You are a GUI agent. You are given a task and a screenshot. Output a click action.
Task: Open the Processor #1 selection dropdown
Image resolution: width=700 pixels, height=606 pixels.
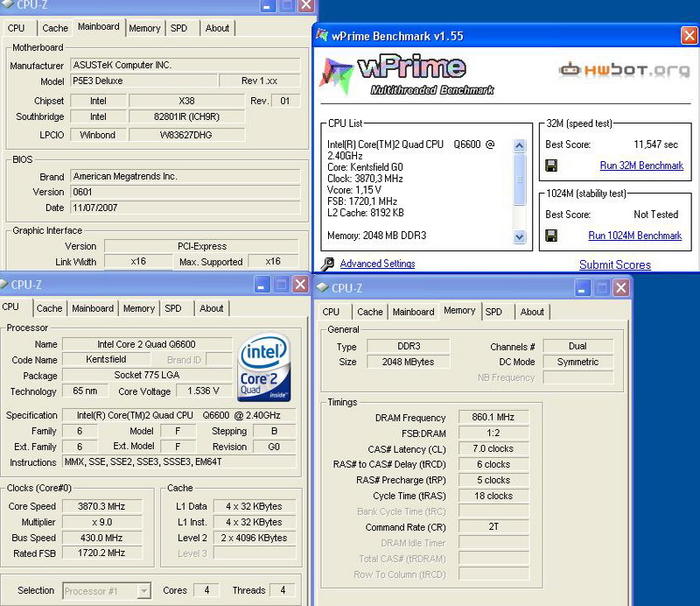tap(143, 591)
